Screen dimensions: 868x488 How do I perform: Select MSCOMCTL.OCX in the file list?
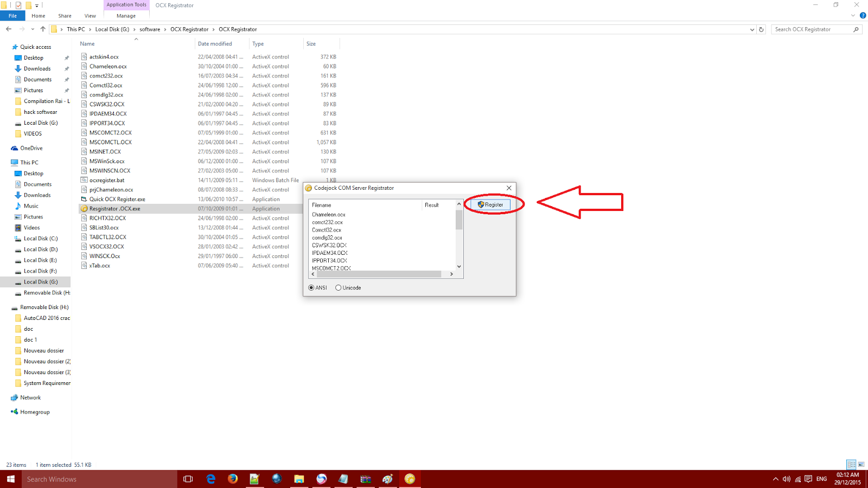click(111, 142)
